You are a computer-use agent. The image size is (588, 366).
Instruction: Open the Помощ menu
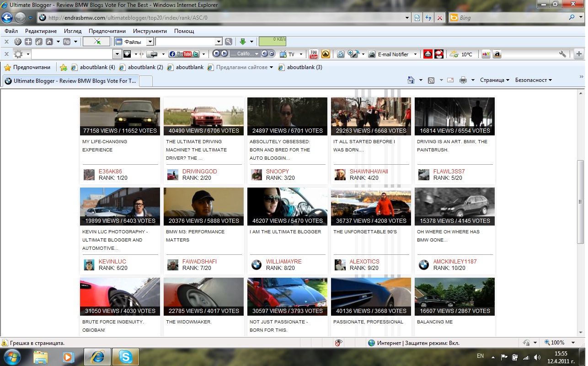coord(184,31)
